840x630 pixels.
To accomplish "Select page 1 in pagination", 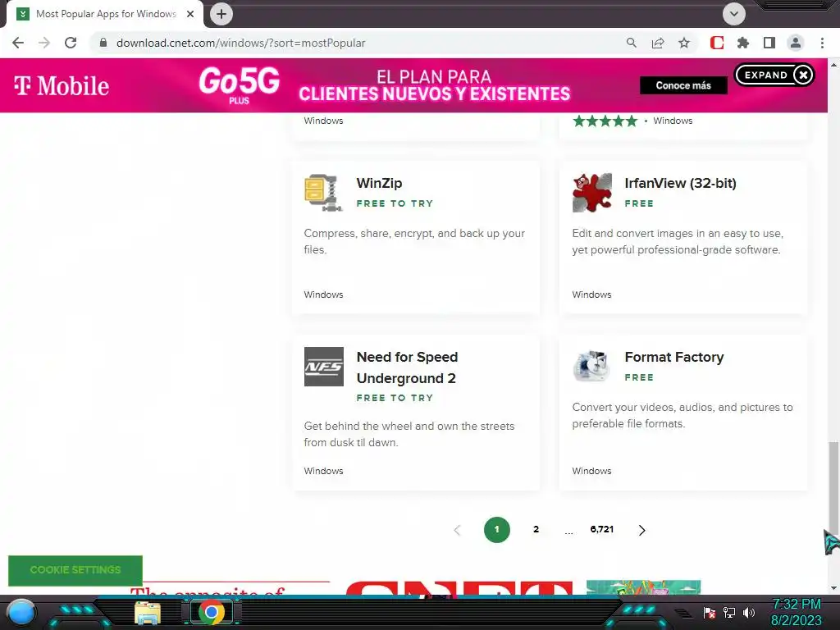I will [496, 529].
